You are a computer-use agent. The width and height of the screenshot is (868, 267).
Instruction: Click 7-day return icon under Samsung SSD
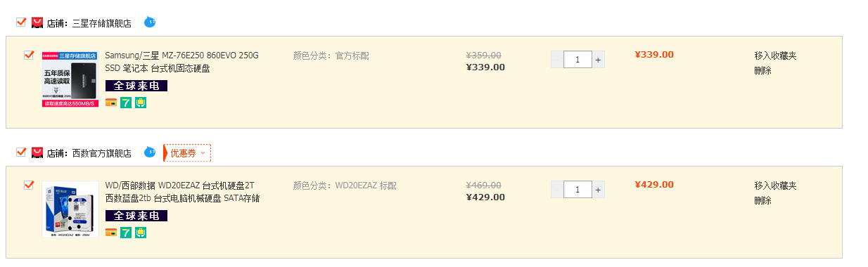point(126,103)
